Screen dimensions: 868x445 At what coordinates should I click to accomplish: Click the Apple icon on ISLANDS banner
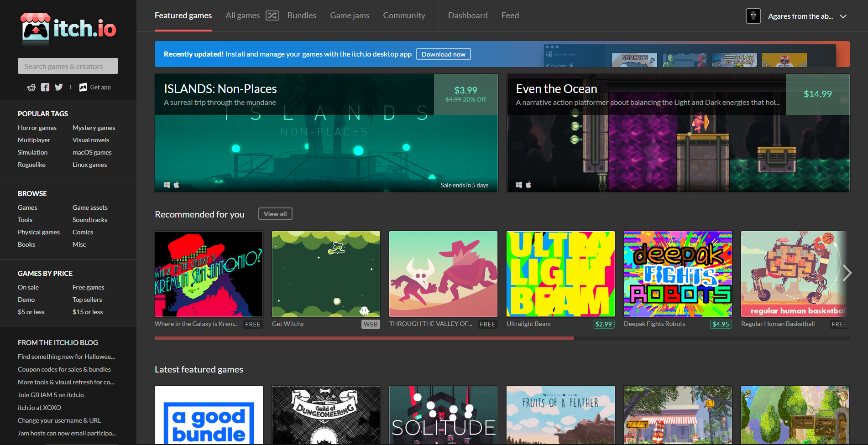177,185
